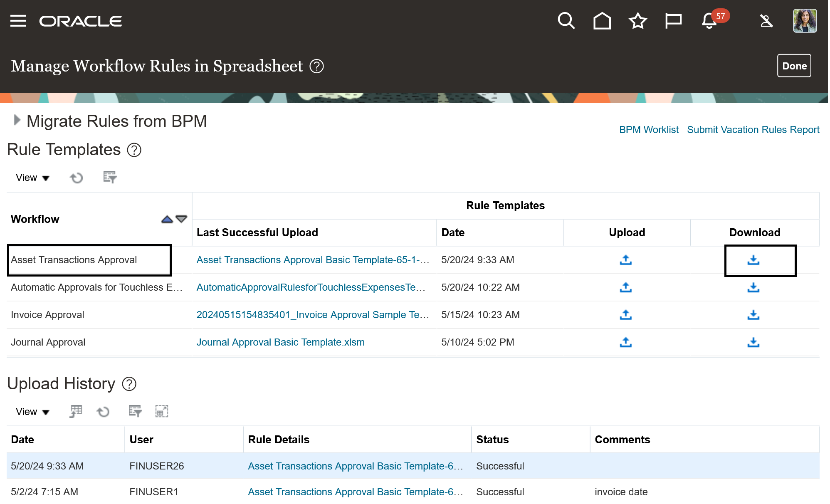Click Detach table icon in Upload History

[x=161, y=411]
